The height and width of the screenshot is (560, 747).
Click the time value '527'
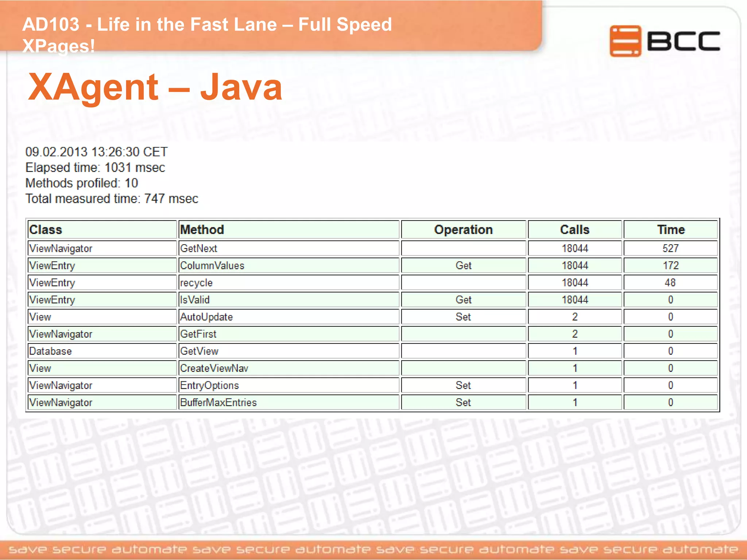coord(670,248)
